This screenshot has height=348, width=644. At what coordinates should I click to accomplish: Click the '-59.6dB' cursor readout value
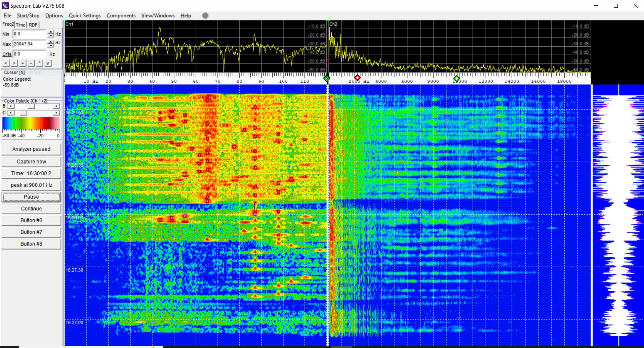pyautogui.click(x=11, y=85)
